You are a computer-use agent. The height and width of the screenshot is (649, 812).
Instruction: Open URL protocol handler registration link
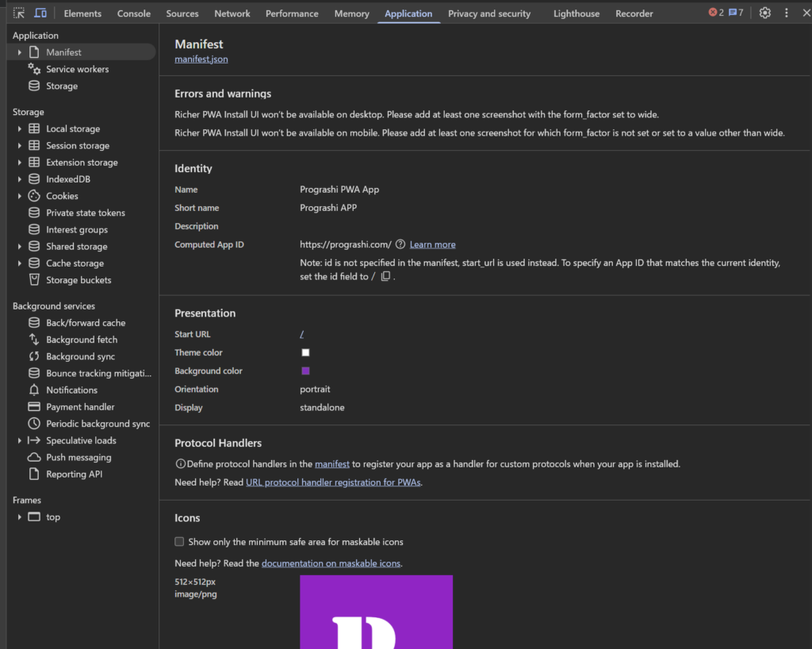[x=333, y=482]
